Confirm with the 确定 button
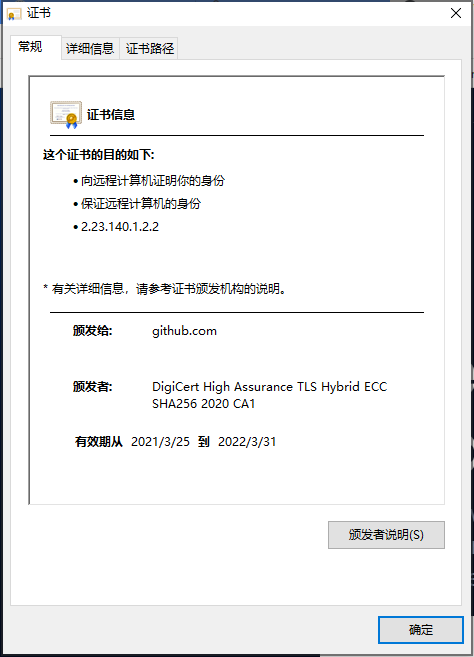Screen dimensions: 474x657 tap(421, 629)
